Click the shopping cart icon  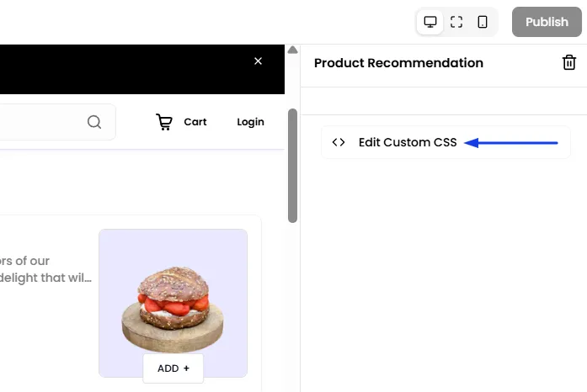(164, 122)
